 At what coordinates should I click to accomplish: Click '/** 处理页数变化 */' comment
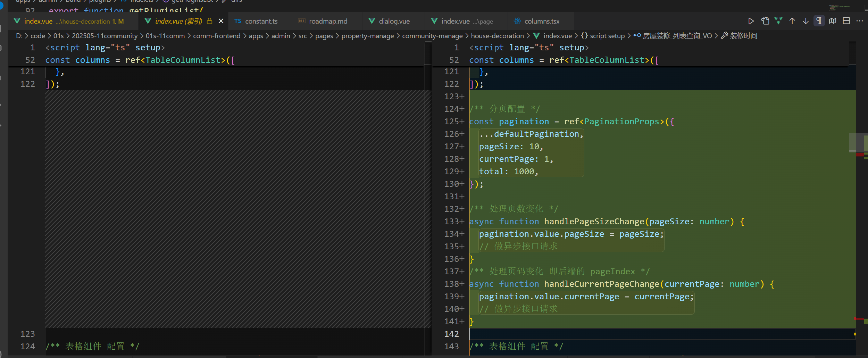[514, 209]
